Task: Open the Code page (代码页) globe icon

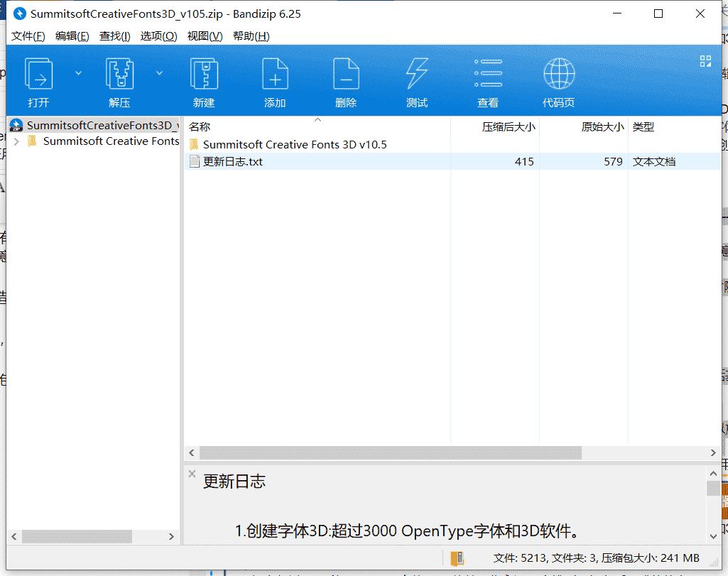Action: pos(559,73)
